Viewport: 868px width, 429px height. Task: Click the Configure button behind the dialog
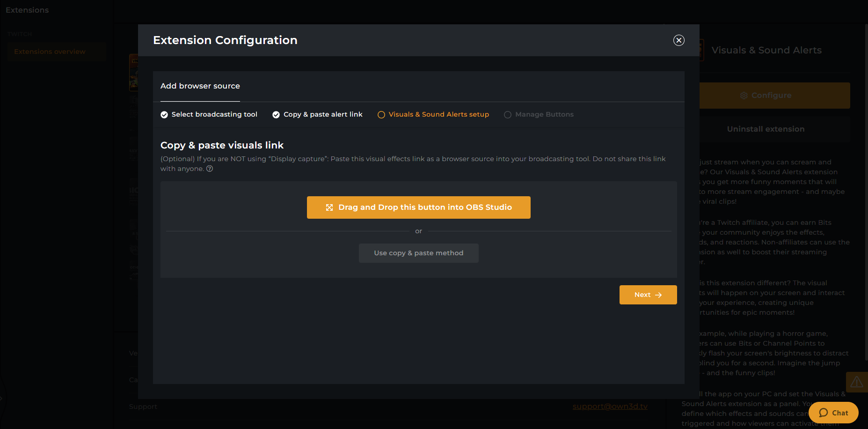tap(775, 96)
